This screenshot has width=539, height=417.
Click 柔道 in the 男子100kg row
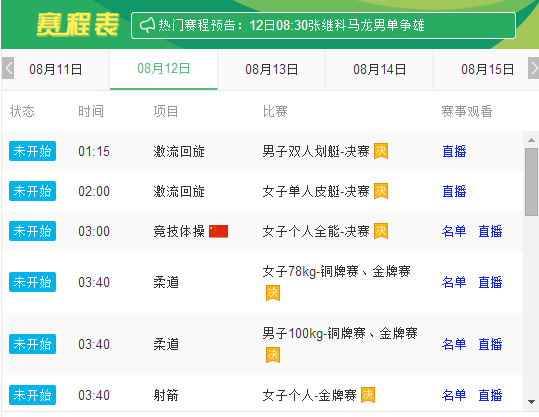coord(166,344)
